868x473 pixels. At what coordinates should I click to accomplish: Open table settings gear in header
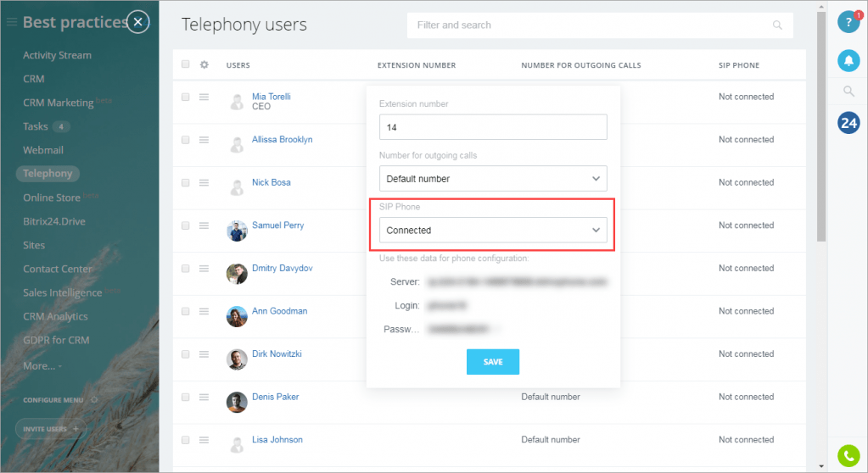pos(204,64)
